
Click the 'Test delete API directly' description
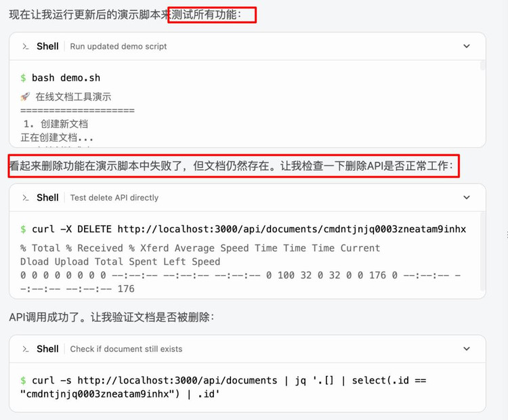click(114, 198)
